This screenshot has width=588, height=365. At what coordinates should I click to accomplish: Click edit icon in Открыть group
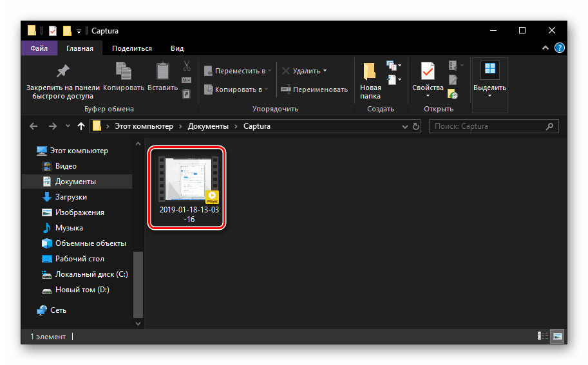(x=453, y=79)
